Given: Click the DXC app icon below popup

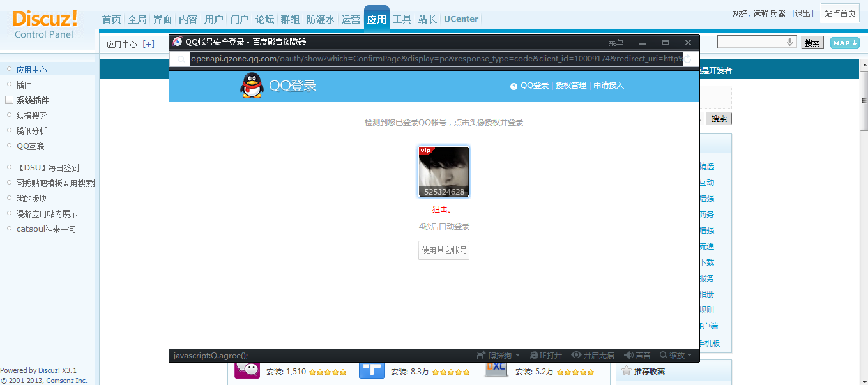Looking at the screenshot, I should [496, 370].
